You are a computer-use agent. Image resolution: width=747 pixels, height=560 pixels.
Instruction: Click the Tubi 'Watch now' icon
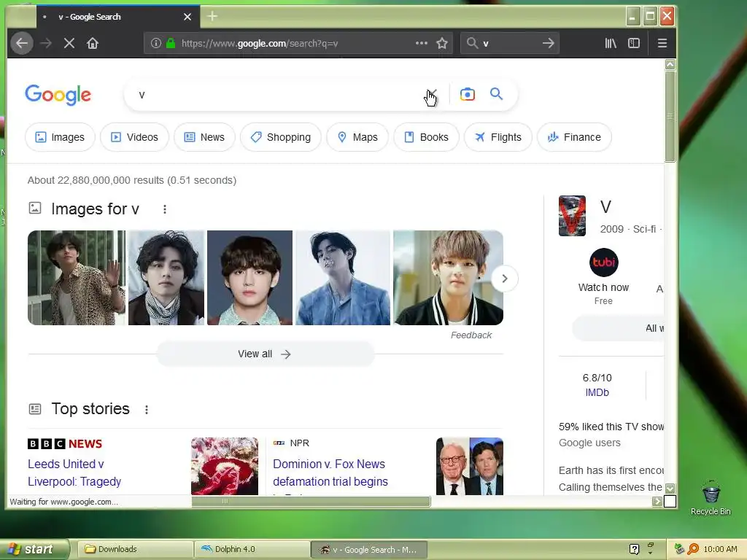(x=603, y=262)
